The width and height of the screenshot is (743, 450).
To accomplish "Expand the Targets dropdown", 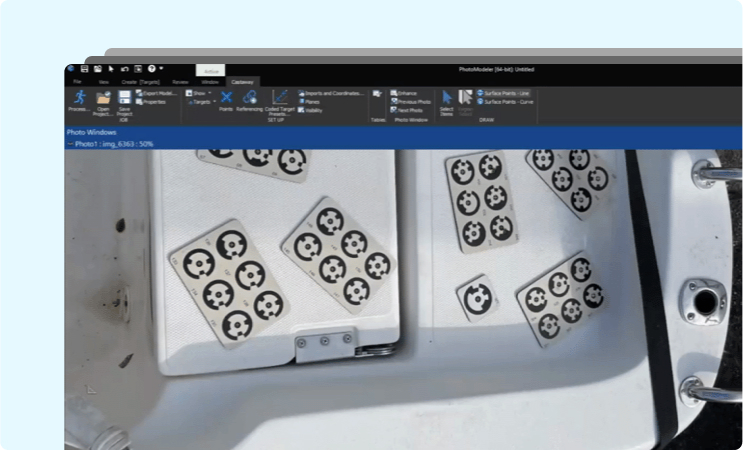I will pyautogui.click(x=201, y=101).
